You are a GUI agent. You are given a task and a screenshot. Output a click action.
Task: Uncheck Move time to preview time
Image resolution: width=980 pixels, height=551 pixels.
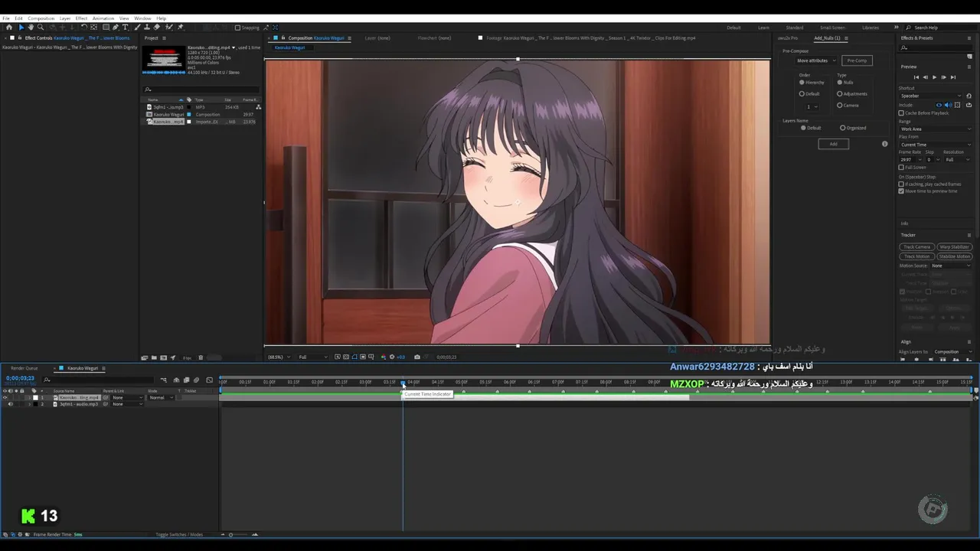(x=901, y=191)
